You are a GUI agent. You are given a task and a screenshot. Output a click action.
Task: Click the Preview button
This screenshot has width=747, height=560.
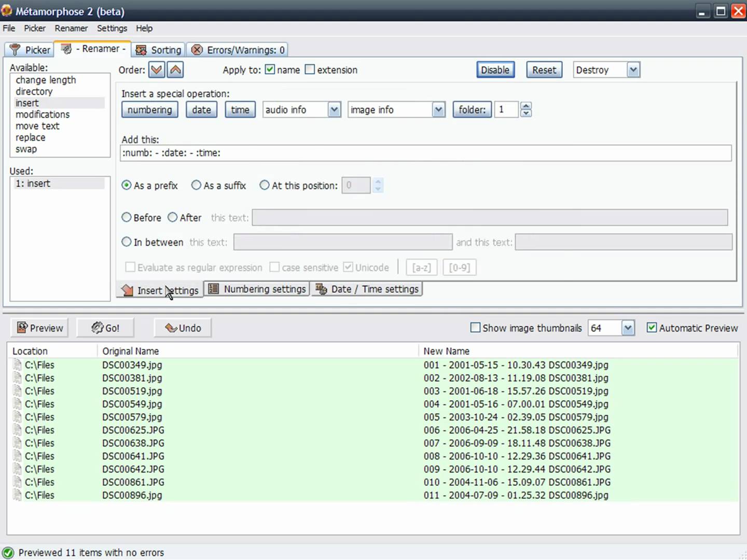point(40,328)
